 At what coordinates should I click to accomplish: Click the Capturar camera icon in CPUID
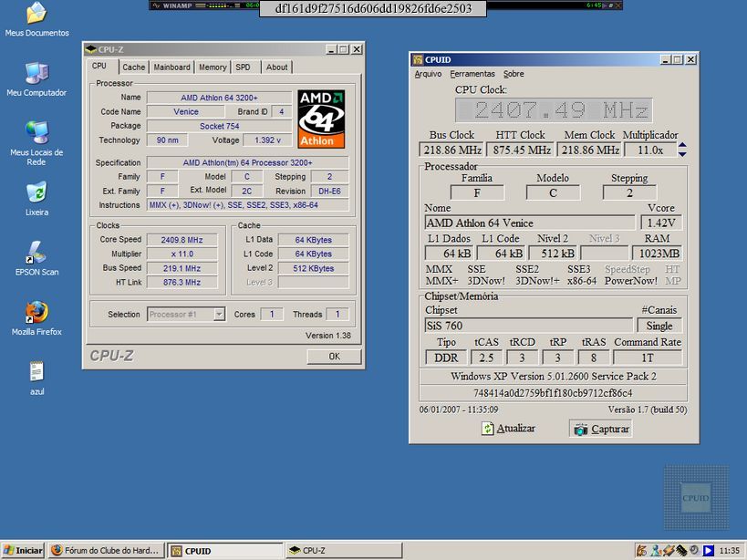pyautogui.click(x=580, y=429)
